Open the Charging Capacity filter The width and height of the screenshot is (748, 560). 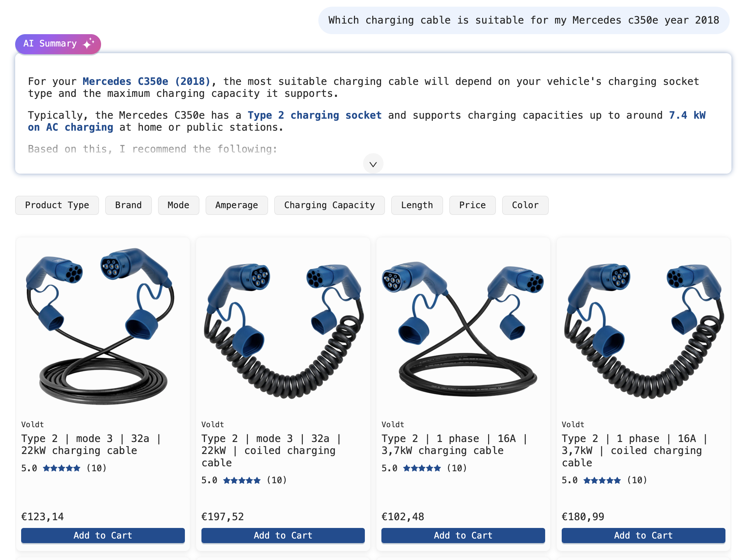(329, 205)
